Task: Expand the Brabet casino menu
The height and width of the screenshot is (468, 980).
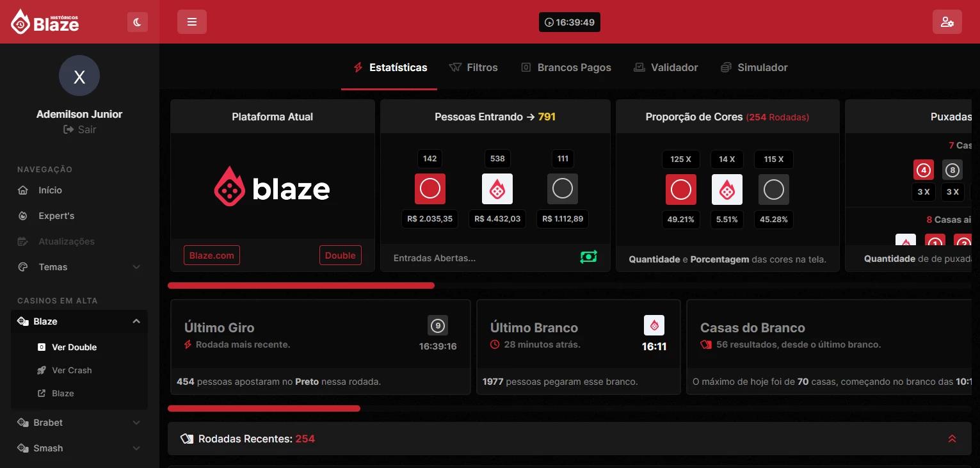Action: (79, 423)
